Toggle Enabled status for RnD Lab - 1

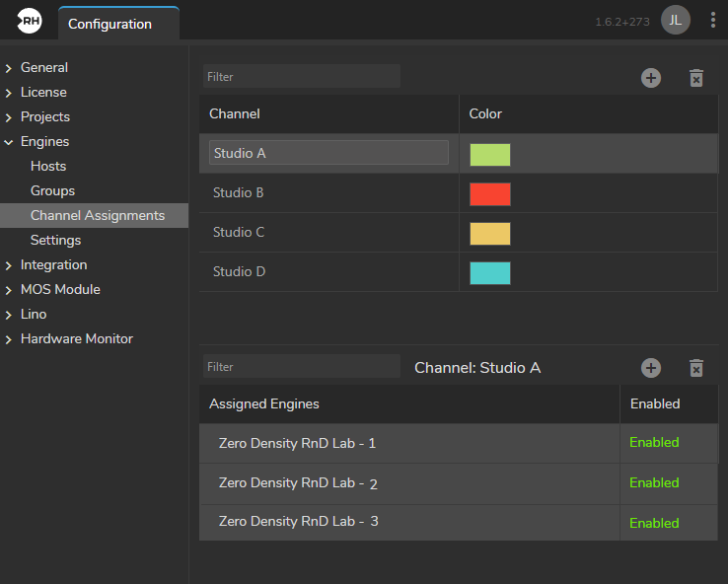pos(654,443)
